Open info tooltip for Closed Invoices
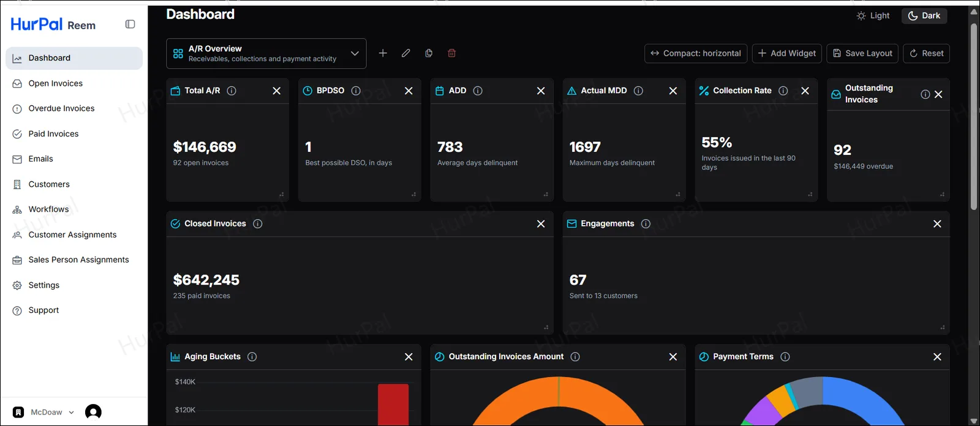Image resolution: width=980 pixels, height=426 pixels. pos(258,224)
